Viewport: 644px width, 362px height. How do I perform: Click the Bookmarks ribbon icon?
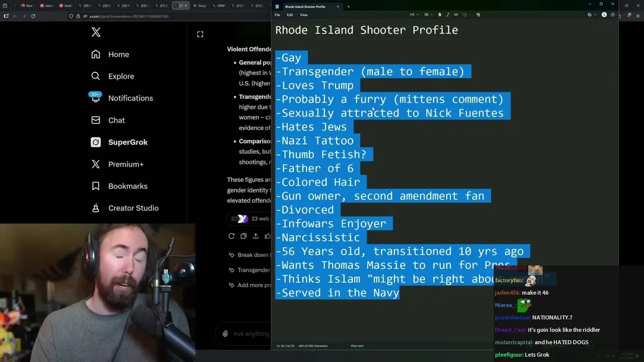96,186
